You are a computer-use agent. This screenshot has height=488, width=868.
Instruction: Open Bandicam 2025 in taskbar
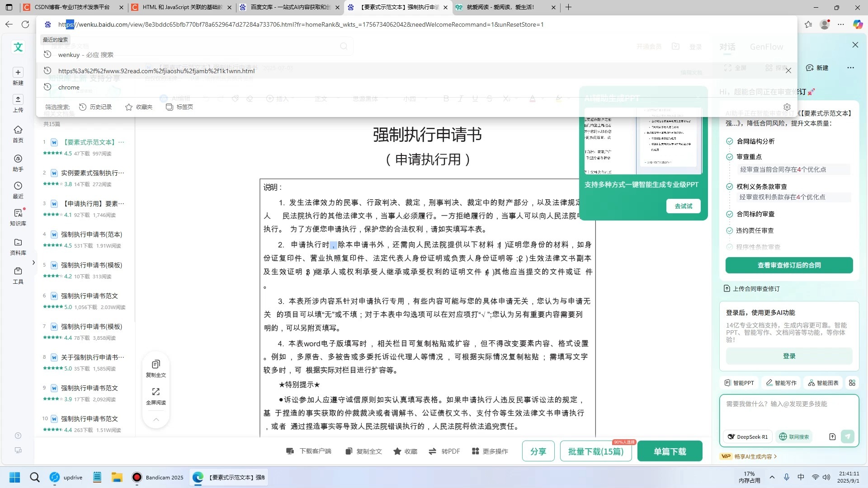[x=158, y=477]
